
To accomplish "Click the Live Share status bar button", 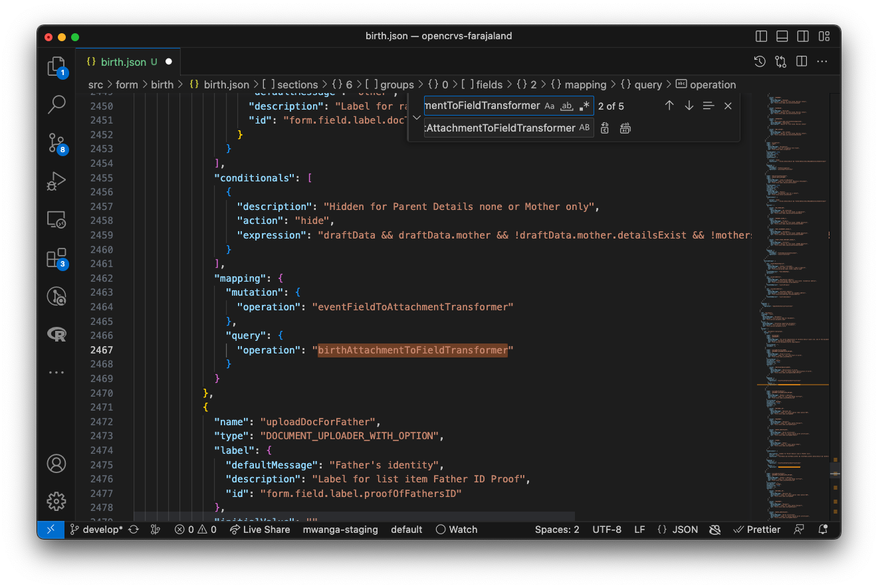I will (x=260, y=530).
